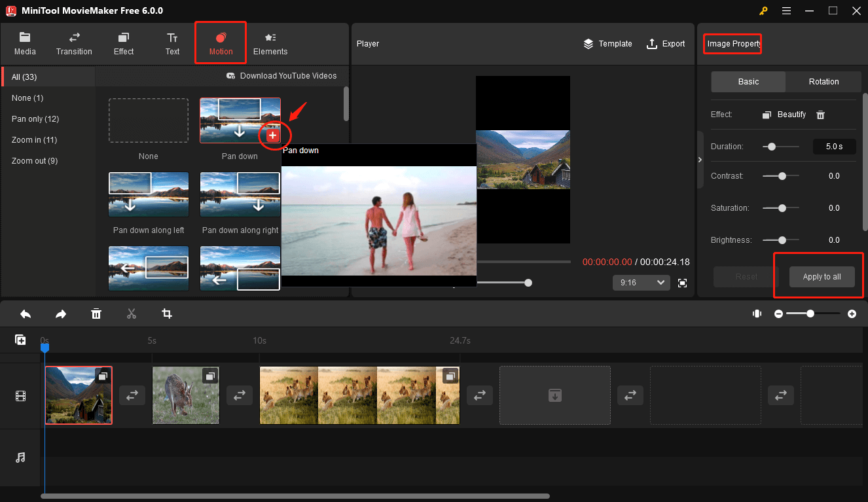The image size is (868, 502).
Task: Click Download YouTube Videos link
Action: click(281, 76)
